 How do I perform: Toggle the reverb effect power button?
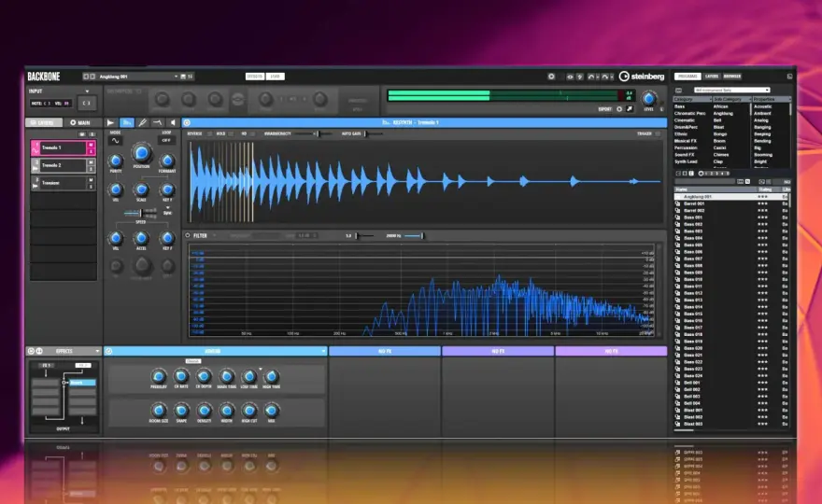click(108, 351)
